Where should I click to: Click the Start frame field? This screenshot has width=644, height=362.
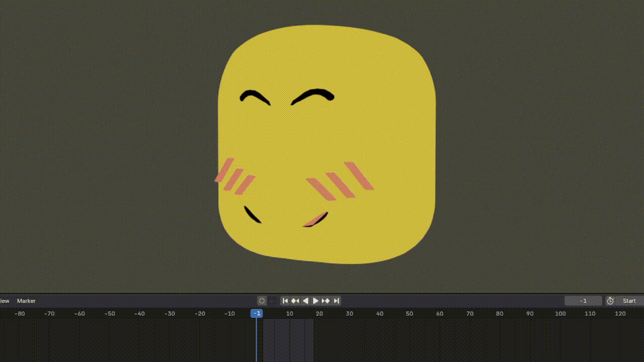629,301
